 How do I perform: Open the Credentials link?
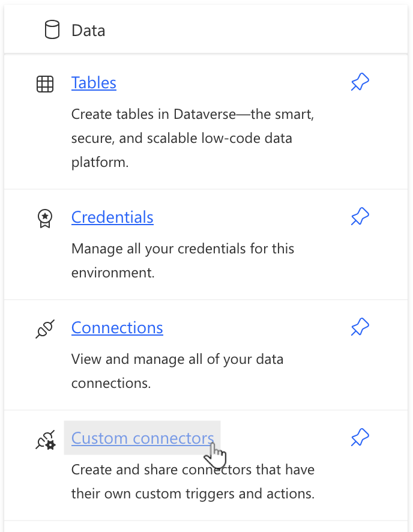(x=112, y=217)
